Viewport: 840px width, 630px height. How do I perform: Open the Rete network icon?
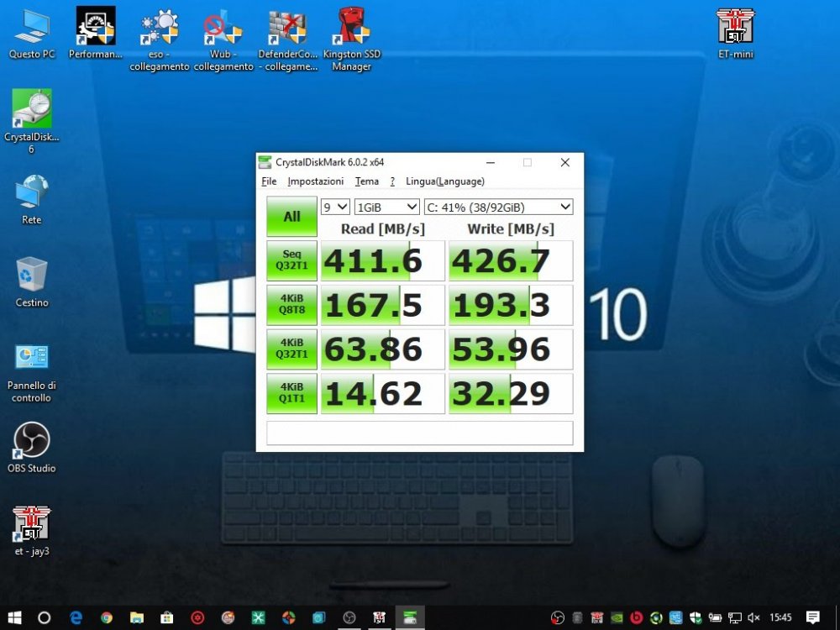click(32, 199)
